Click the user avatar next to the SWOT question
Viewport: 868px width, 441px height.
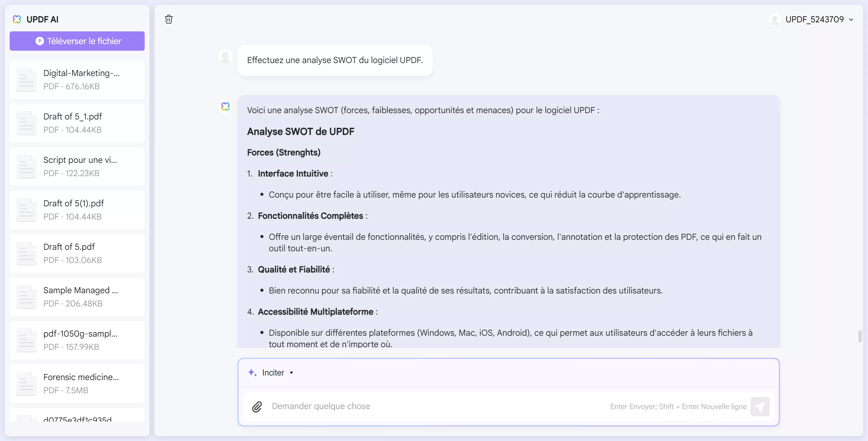[225, 56]
